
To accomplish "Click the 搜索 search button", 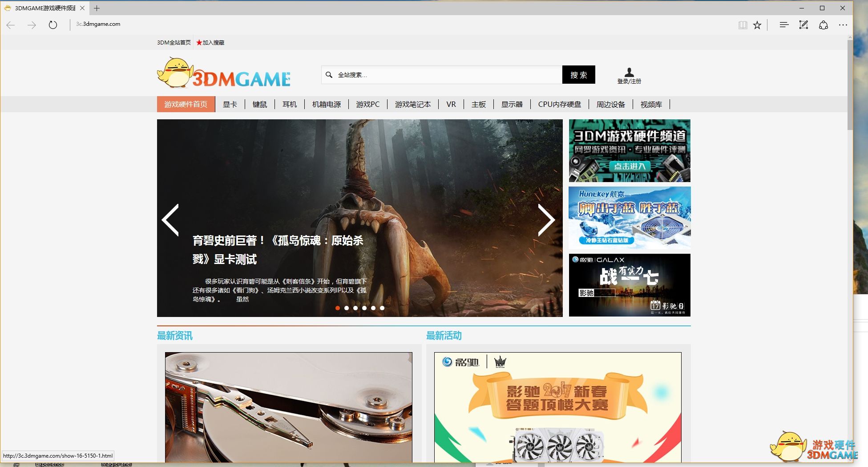I will (579, 75).
